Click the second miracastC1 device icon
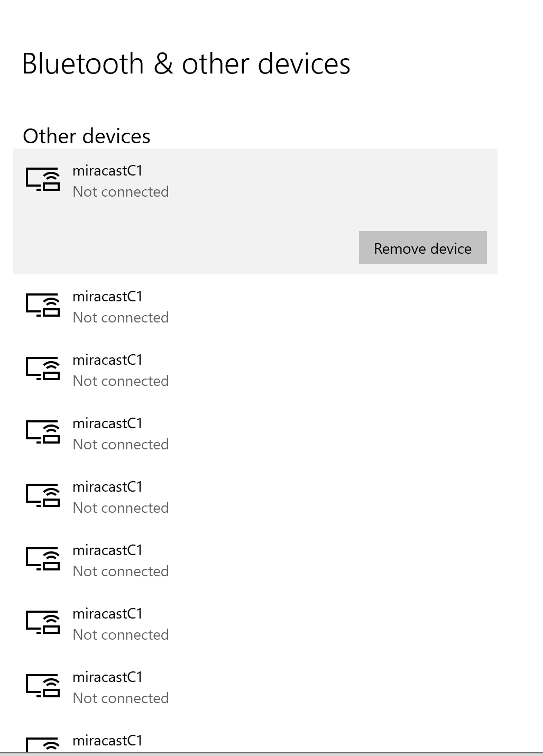Image resolution: width=543 pixels, height=756 pixels. click(43, 305)
